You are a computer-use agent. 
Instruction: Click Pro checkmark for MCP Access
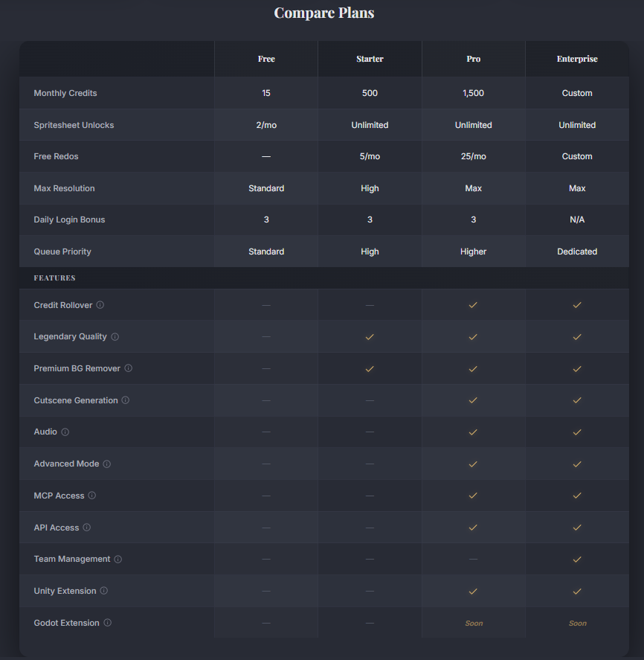[473, 496]
